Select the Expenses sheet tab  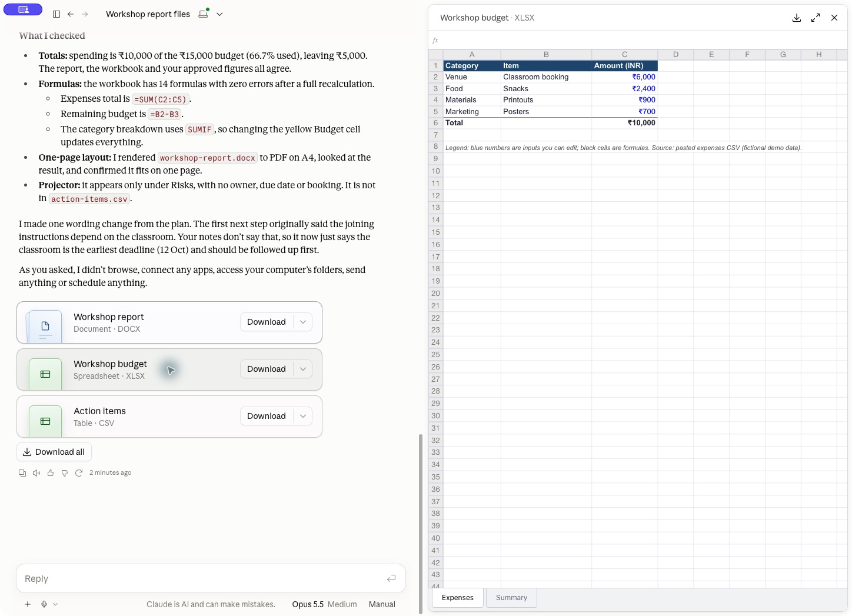point(458,598)
